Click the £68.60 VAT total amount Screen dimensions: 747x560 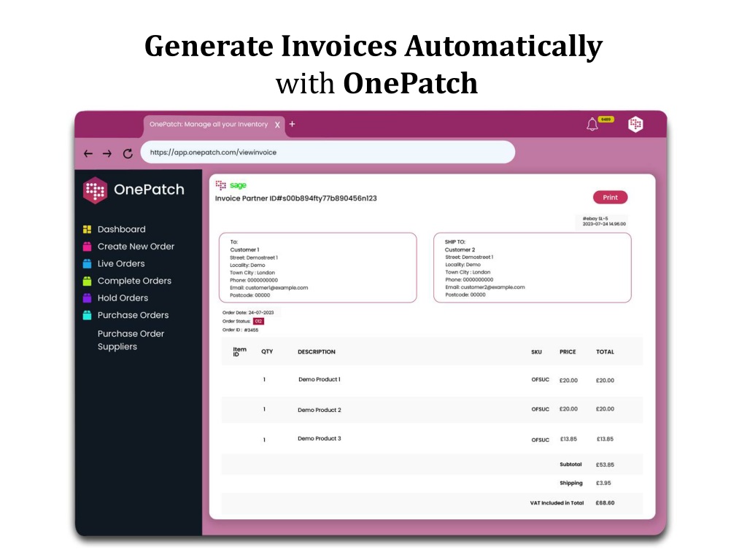[605, 503]
